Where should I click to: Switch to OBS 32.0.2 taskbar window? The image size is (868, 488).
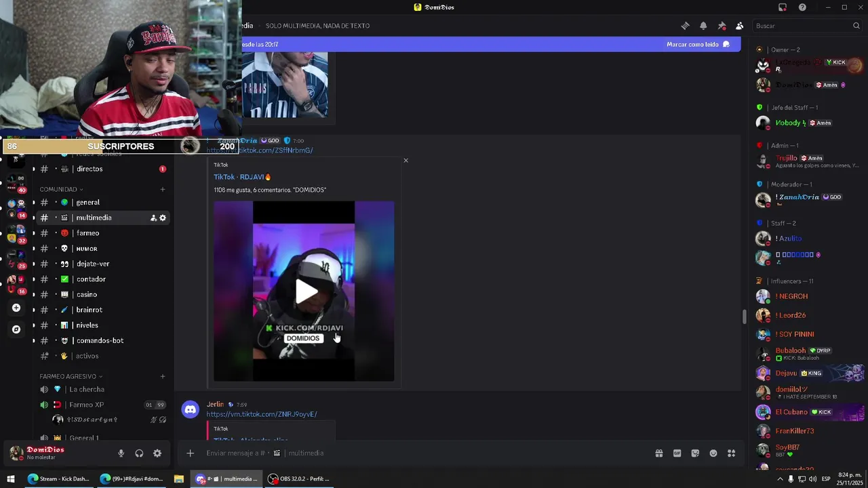(298, 479)
